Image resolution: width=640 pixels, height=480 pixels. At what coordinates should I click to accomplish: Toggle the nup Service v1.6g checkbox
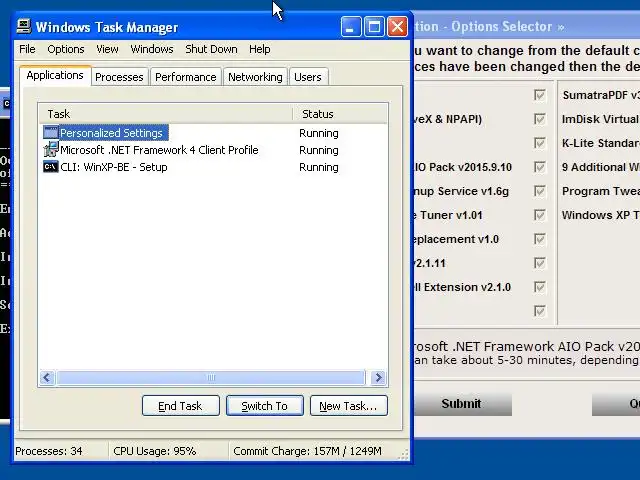(x=540, y=191)
